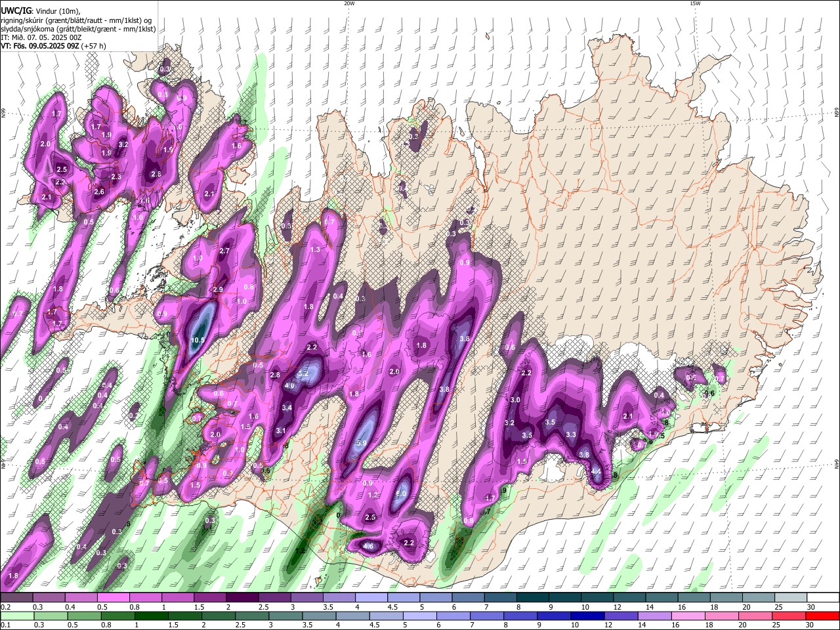Image resolution: width=840 pixels, height=630 pixels.
Task: Click the 2.3 precipitation value
Action: coord(116,177)
